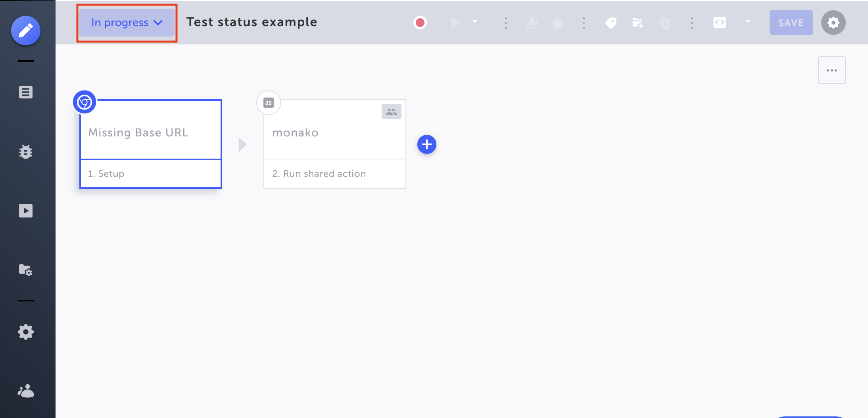Toggle the code view icon
868x418 pixels.
pos(720,22)
